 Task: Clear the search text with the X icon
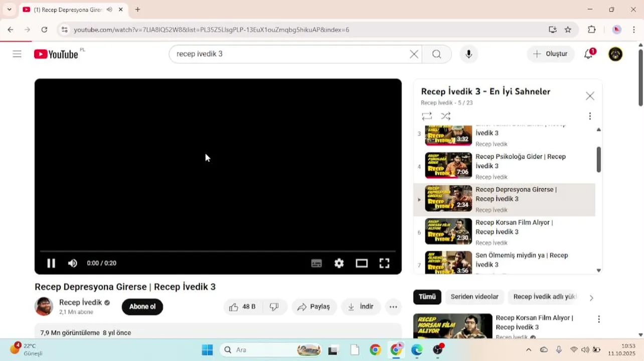tap(414, 54)
